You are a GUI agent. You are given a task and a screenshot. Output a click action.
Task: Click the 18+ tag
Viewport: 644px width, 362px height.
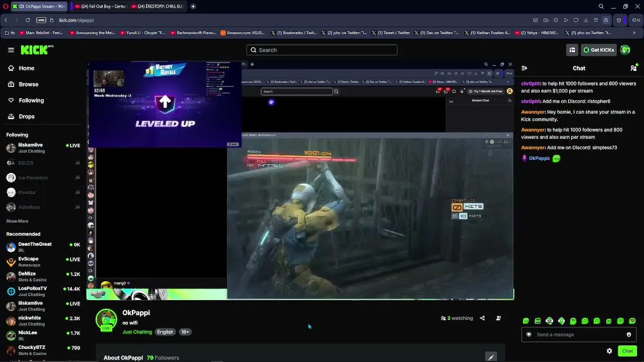point(185,332)
